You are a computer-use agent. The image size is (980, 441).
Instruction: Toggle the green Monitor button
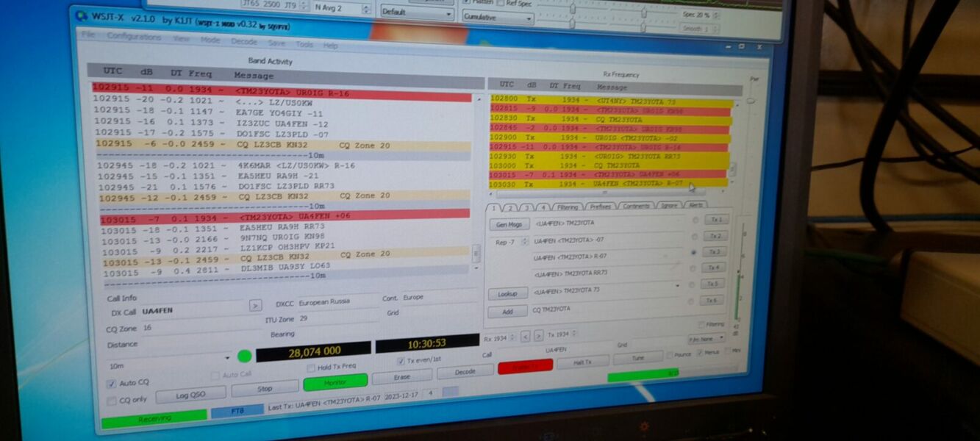click(x=335, y=383)
